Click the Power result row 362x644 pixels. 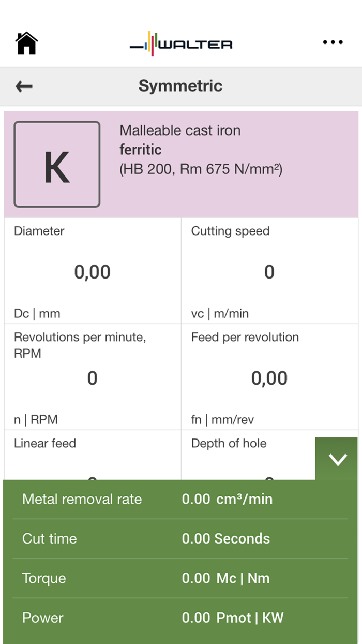tap(180, 618)
